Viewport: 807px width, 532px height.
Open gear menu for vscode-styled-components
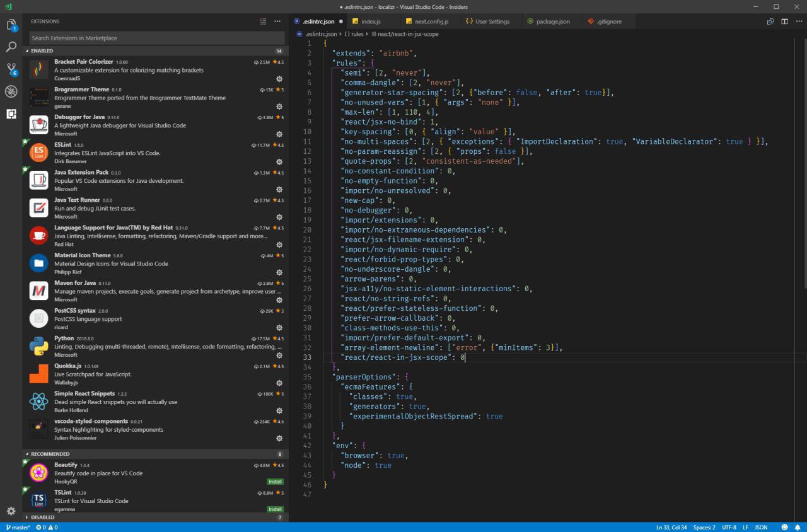point(279,438)
